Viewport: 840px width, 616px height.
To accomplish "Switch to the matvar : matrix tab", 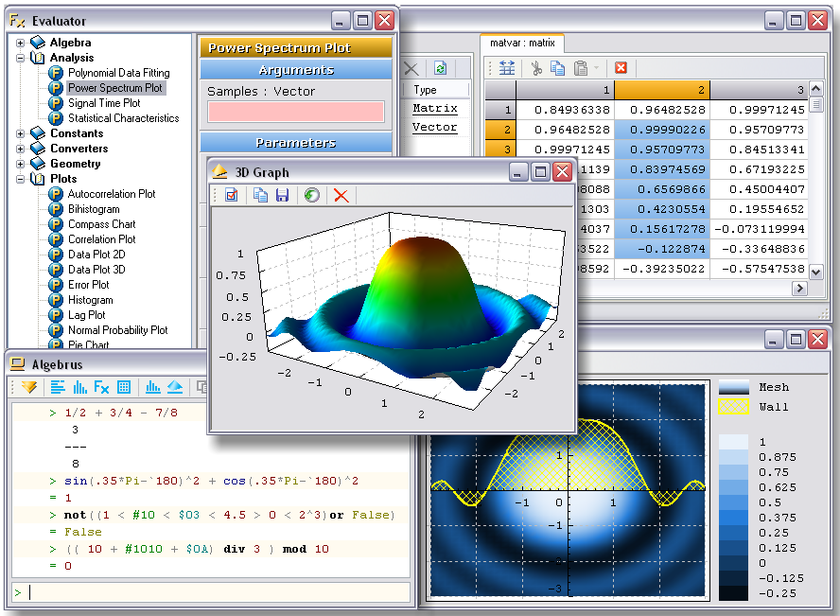I will point(522,43).
